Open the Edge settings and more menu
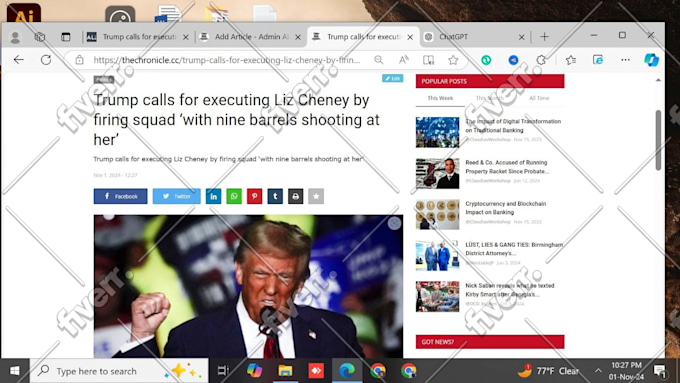The image size is (680, 383). [x=625, y=60]
